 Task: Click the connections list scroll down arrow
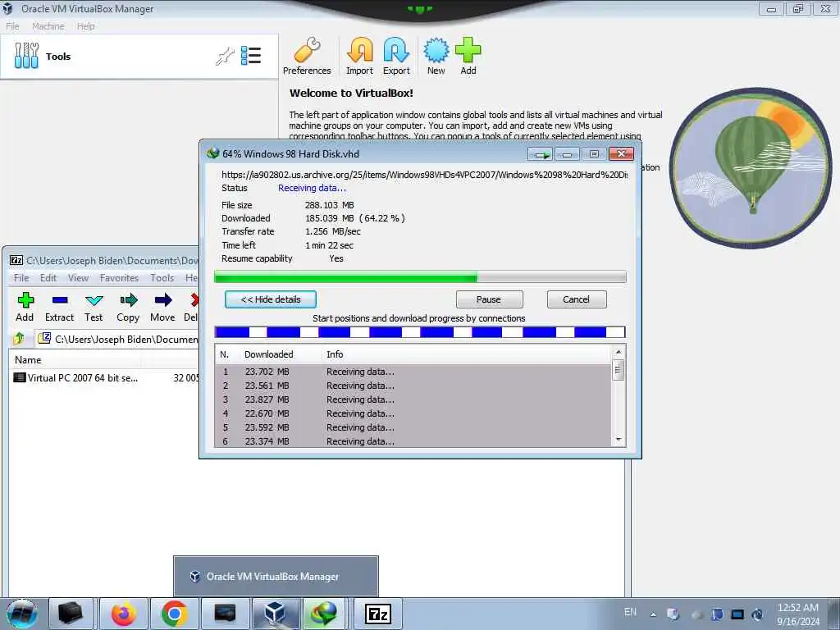click(619, 440)
